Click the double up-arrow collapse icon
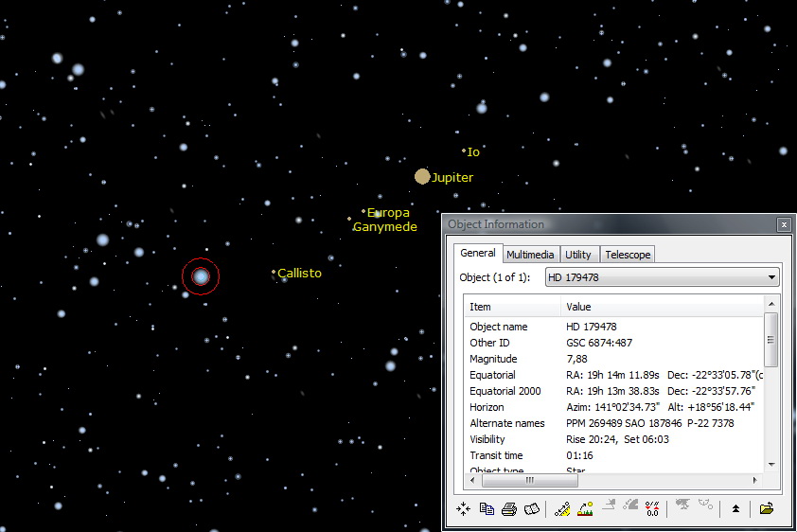This screenshot has height=532, width=797. pyautogui.click(x=735, y=509)
